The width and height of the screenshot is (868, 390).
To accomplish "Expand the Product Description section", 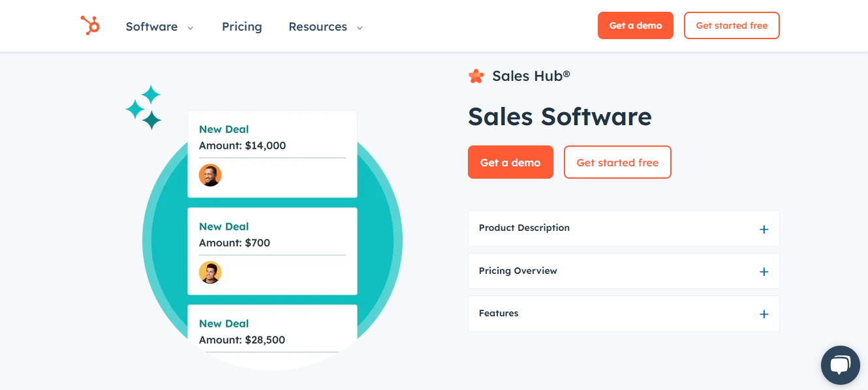I will [x=623, y=228].
